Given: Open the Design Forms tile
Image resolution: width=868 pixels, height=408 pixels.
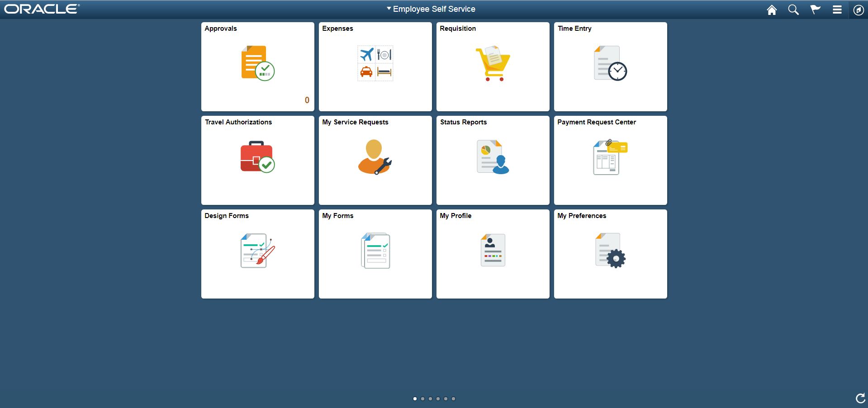Looking at the screenshot, I should 257,254.
